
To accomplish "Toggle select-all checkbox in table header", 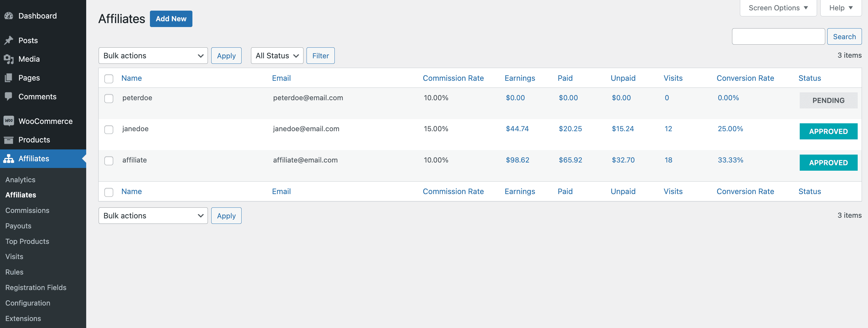I will click(109, 79).
